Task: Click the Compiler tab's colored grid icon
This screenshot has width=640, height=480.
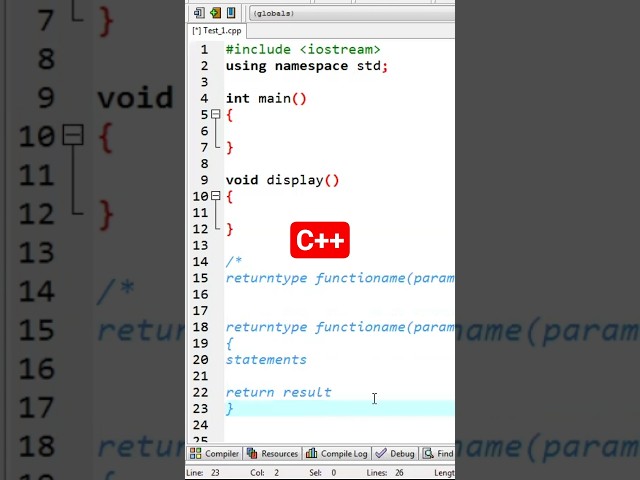Action: (196, 453)
